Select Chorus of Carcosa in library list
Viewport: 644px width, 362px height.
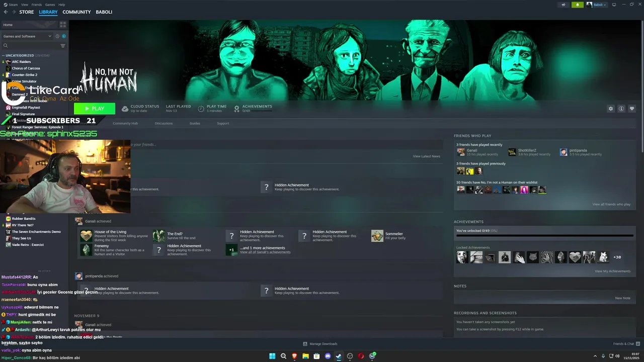pyautogui.click(x=26, y=68)
